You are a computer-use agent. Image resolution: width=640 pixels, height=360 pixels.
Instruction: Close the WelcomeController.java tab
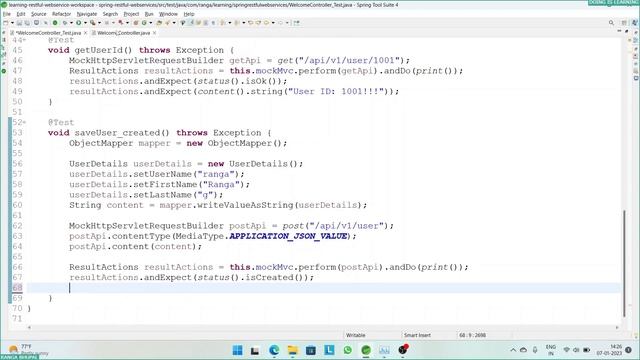tap(154, 33)
